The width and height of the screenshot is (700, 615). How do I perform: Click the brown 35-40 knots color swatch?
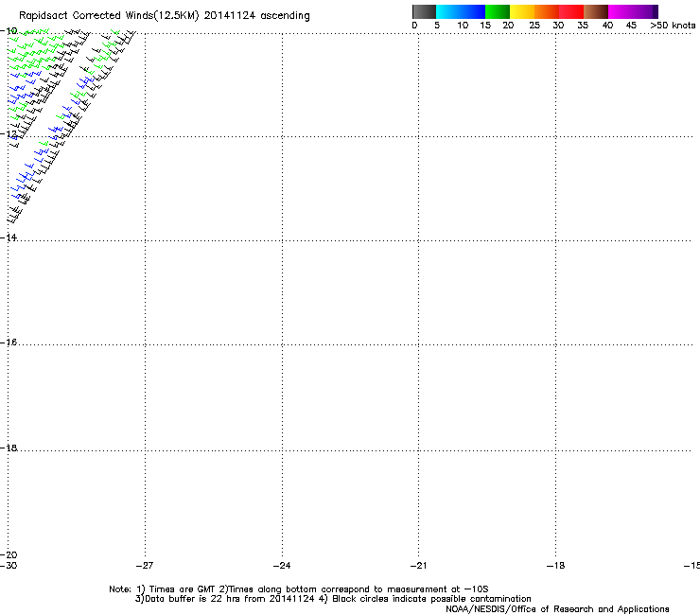coord(596,11)
